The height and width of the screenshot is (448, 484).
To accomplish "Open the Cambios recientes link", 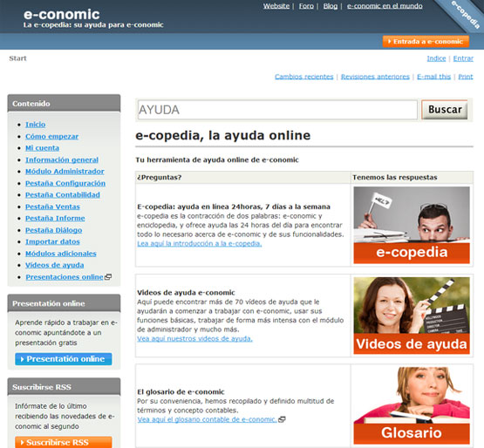I will tap(304, 77).
